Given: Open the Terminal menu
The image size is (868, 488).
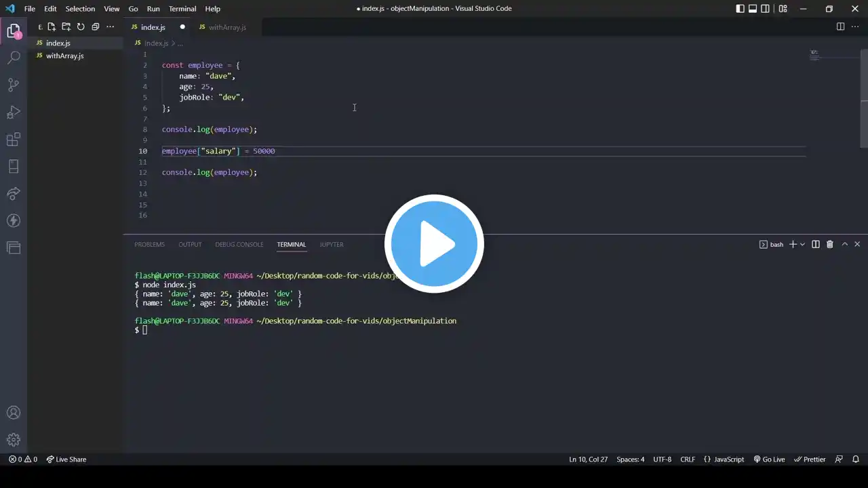Looking at the screenshot, I should [182, 9].
